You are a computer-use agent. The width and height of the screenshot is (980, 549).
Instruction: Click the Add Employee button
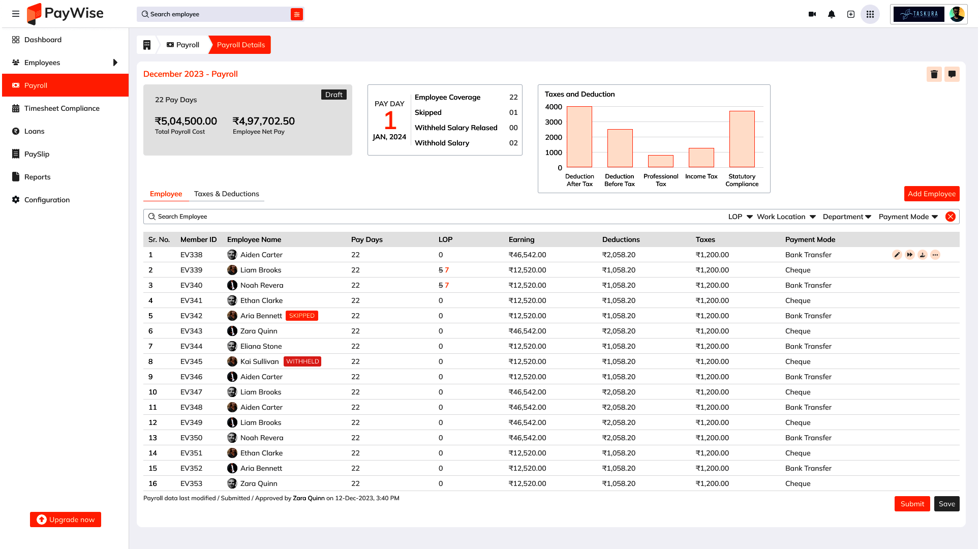pos(931,194)
